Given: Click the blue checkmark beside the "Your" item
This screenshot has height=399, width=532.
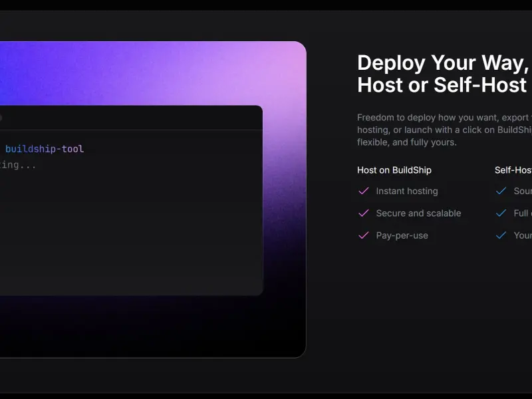Looking at the screenshot, I should (x=501, y=235).
